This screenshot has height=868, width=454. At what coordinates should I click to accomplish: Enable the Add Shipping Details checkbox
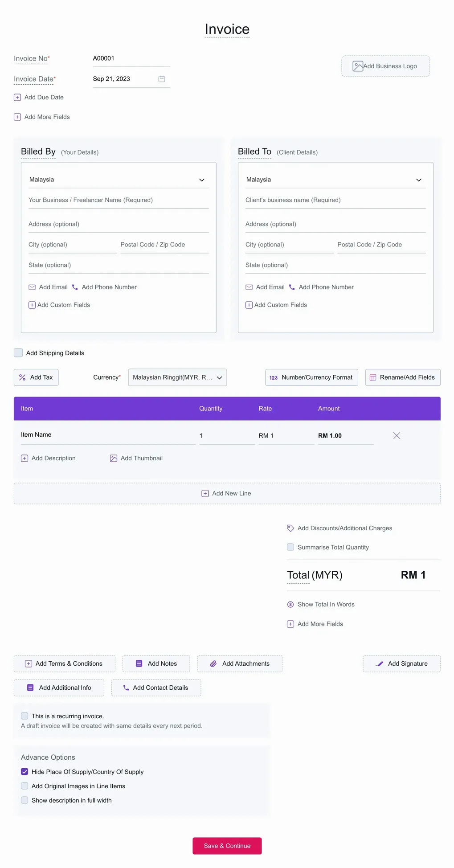point(18,353)
